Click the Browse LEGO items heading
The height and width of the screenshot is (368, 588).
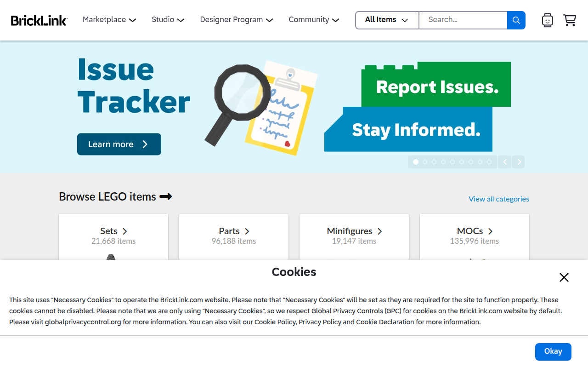pyautogui.click(x=107, y=196)
